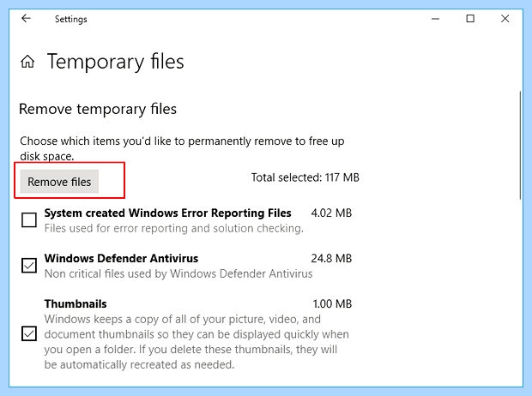This screenshot has width=532, height=396.
Task: Uncheck the Thumbnails checkbox
Action: pos(29,333)
